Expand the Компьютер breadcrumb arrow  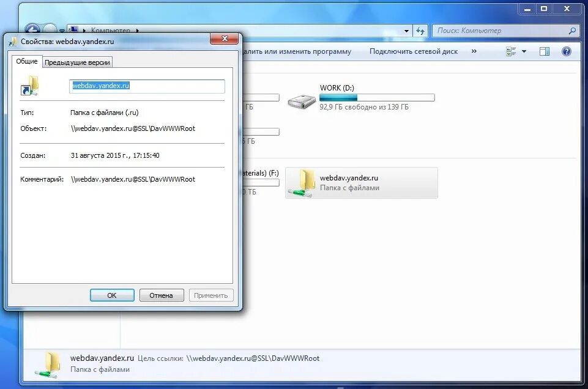coord(137,31)
